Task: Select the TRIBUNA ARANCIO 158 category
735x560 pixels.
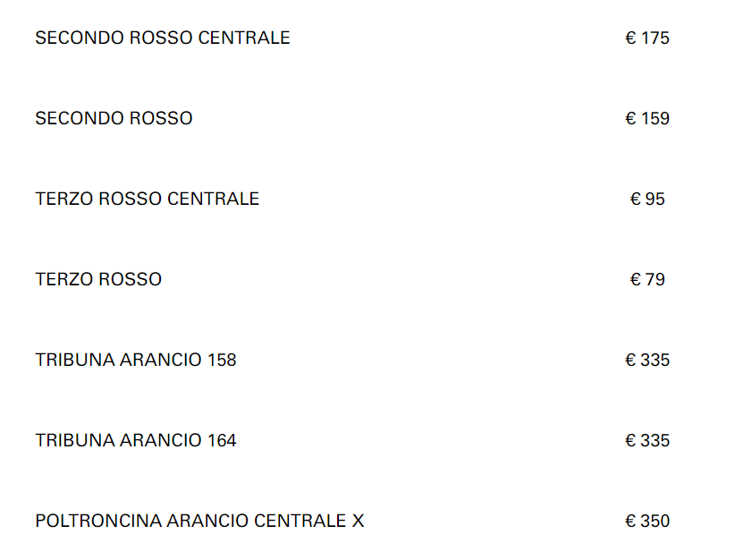Action: coord(136,361)
